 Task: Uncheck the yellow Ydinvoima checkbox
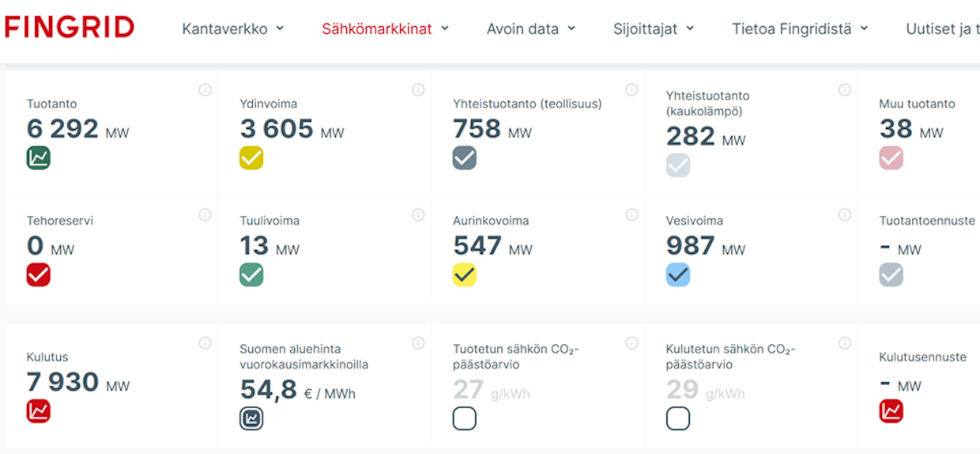tap(251, 158)
